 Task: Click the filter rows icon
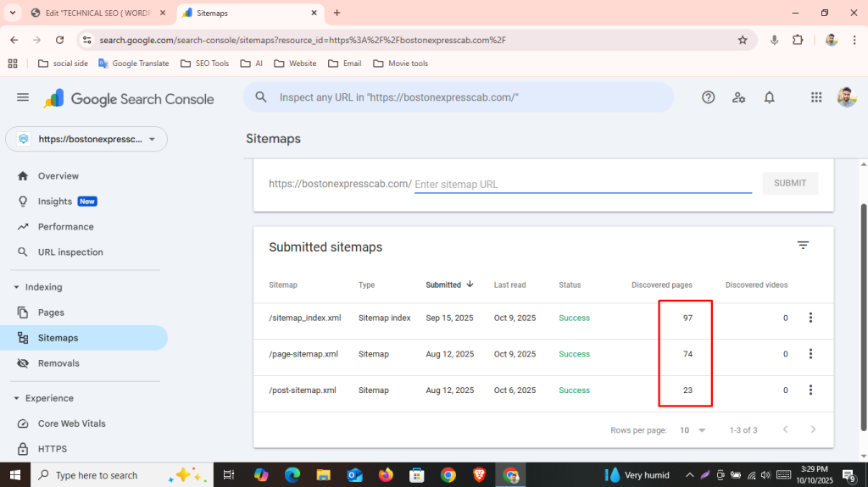803,245
